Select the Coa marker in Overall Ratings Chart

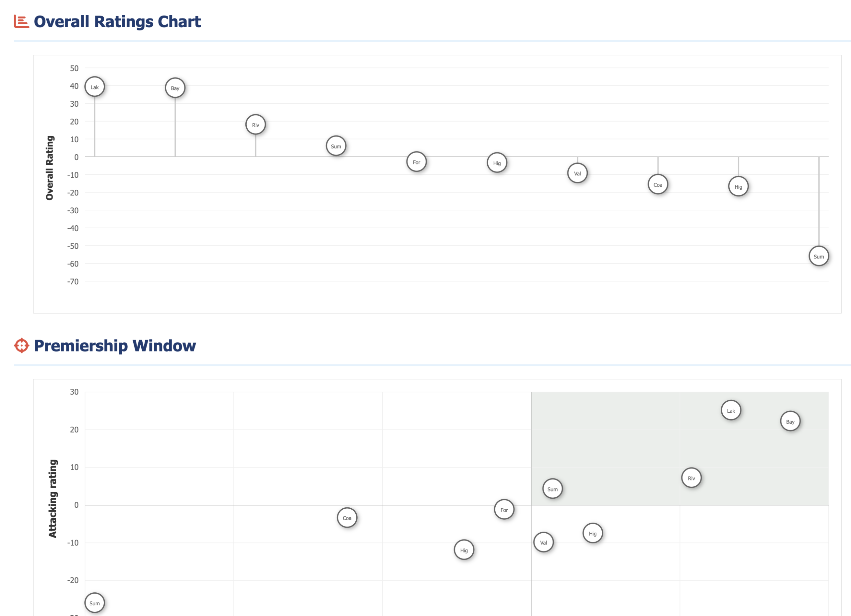coord(658,184)
